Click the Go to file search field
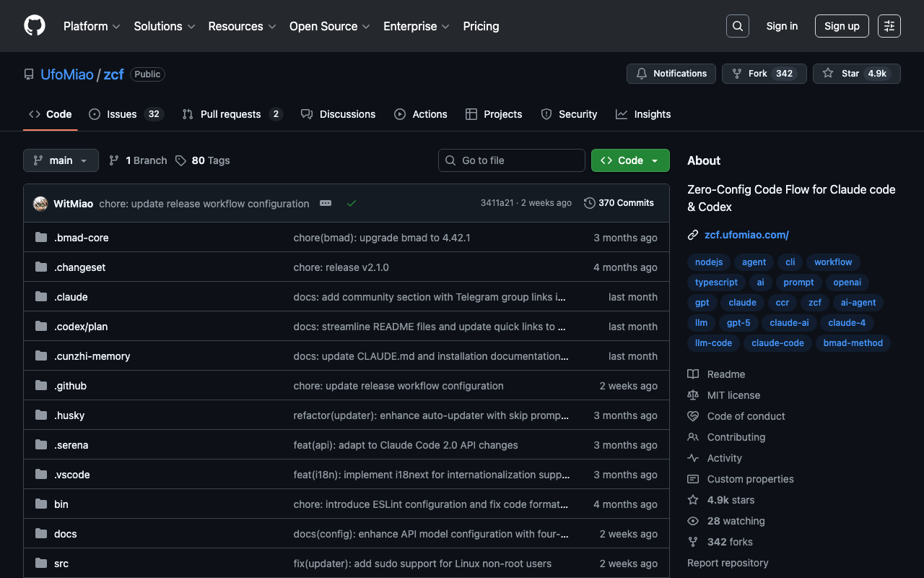The height and width of the screenshot is (578, 924). click(x=511, y=160)
